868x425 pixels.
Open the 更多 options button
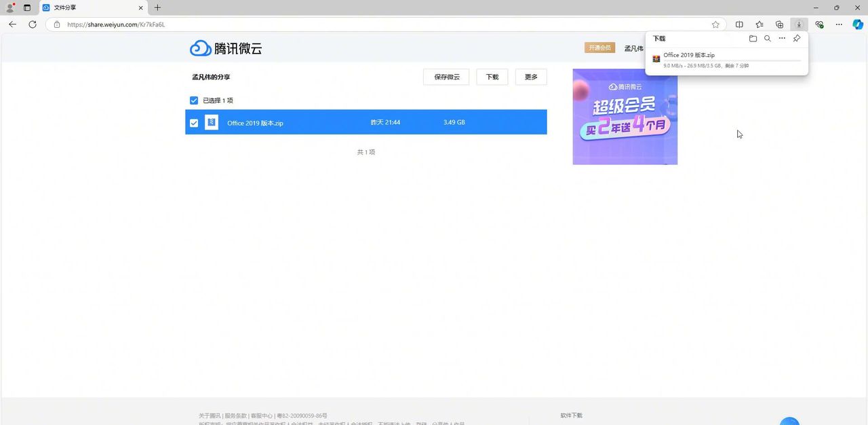coord(531,77)
